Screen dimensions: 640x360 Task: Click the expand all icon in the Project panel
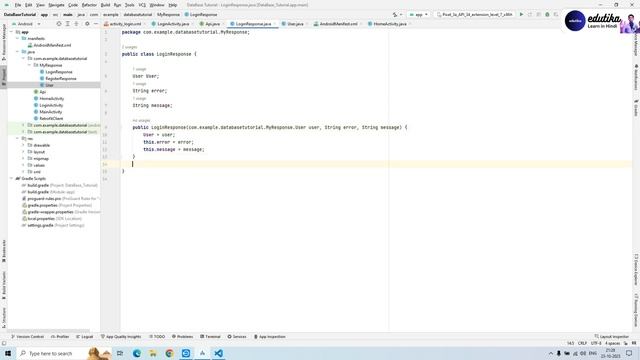(x=68, y=24)
